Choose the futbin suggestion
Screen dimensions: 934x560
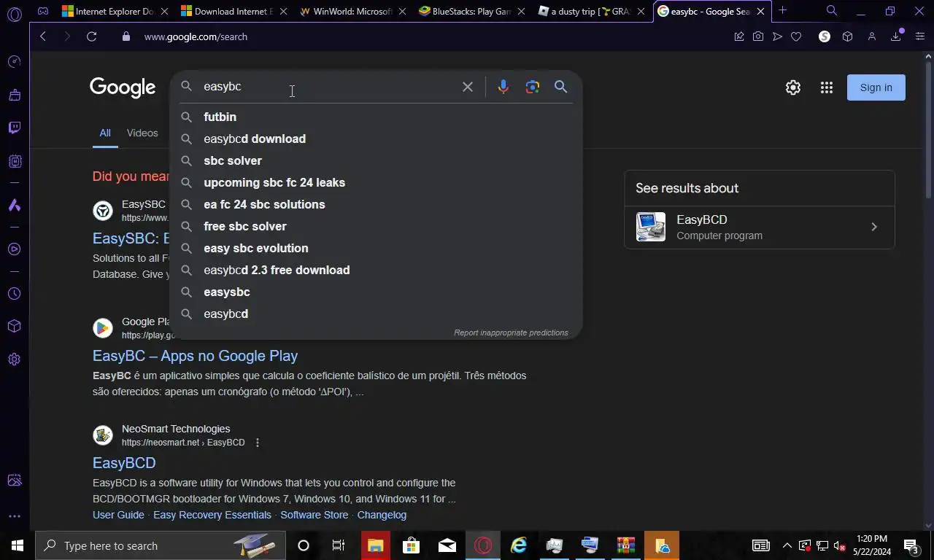pos(376,117)
